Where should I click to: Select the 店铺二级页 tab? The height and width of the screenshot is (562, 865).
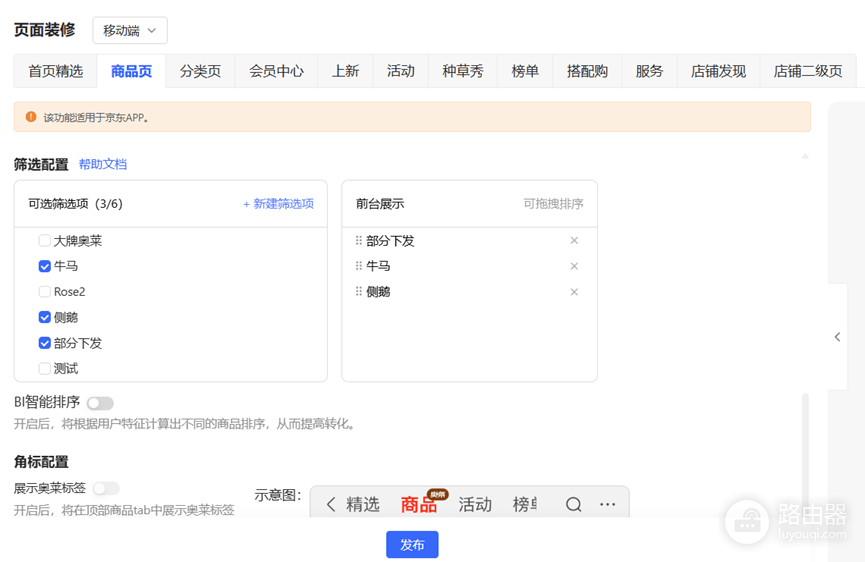pyautogui.click(x=808, y=71)
